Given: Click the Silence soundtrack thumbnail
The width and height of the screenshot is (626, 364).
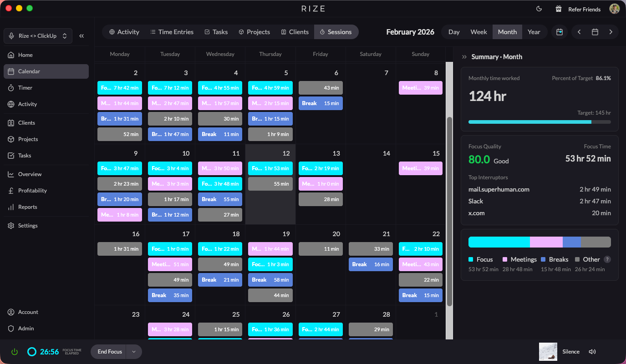Looking at the screenshot, I should point(548,352).
